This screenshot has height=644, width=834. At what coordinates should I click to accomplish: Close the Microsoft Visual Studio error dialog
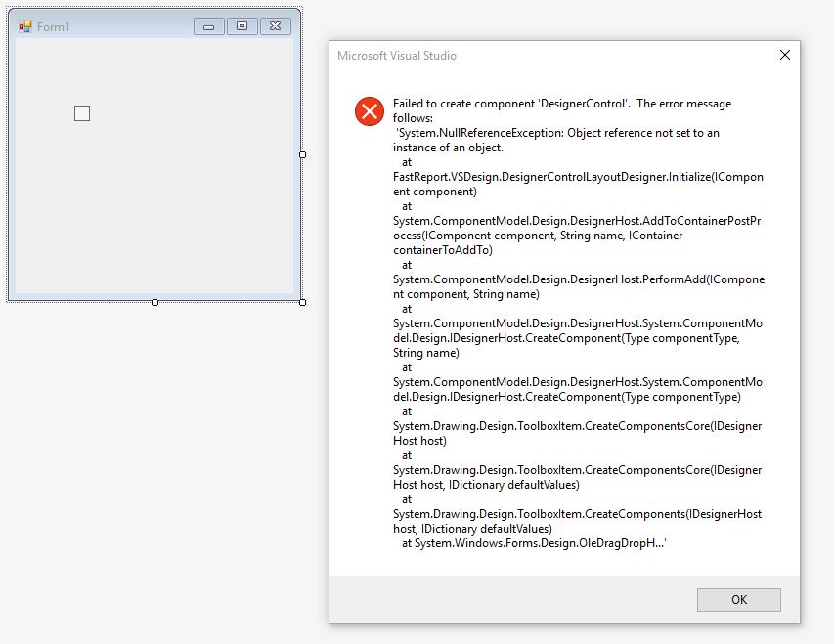click(784, 55)
